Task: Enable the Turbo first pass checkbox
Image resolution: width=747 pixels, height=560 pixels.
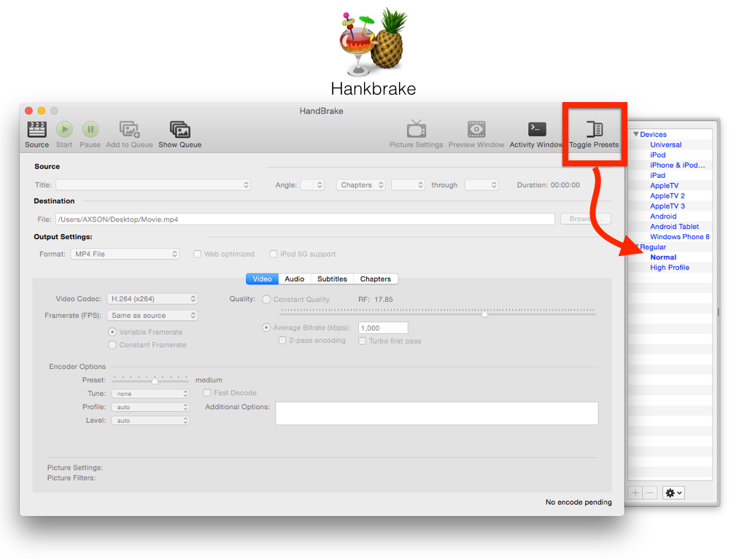Action: click(x=363, y=341)
